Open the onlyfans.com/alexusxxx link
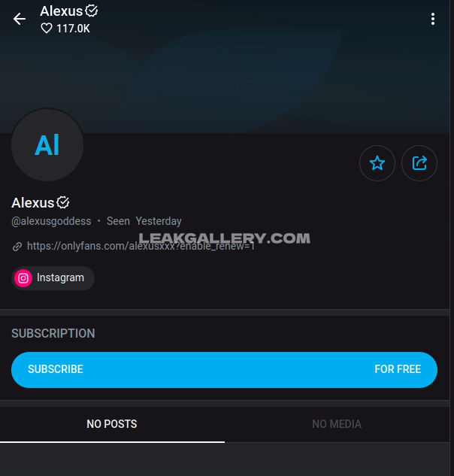This screenshot has height=476, width=454. point(141,246)
